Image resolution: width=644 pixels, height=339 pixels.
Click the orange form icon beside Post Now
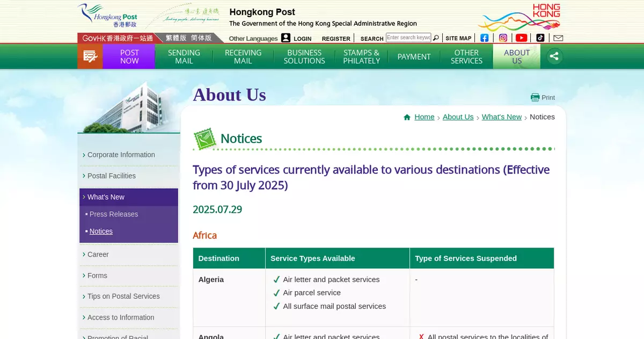pos(90,56)
